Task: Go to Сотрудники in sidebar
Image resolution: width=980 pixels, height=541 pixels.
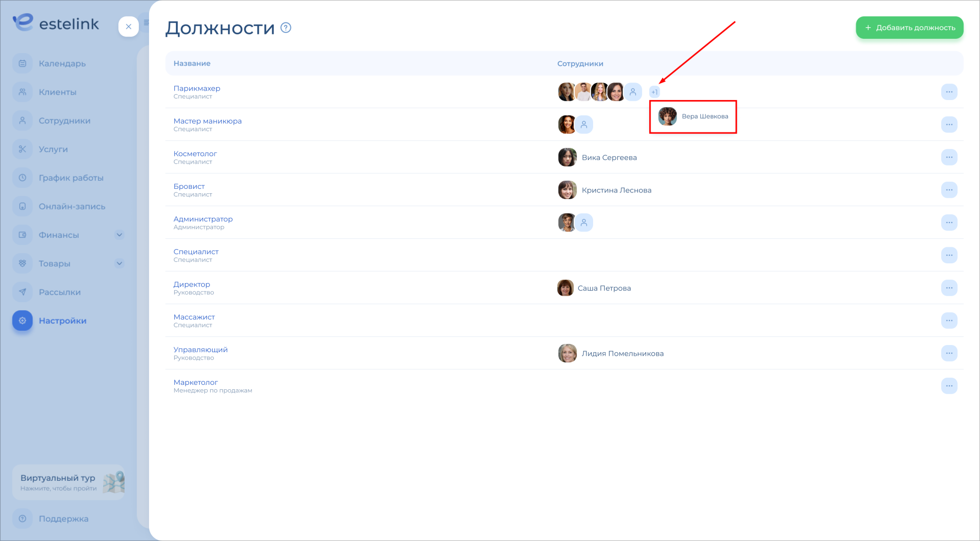Action: pos(64,121)
